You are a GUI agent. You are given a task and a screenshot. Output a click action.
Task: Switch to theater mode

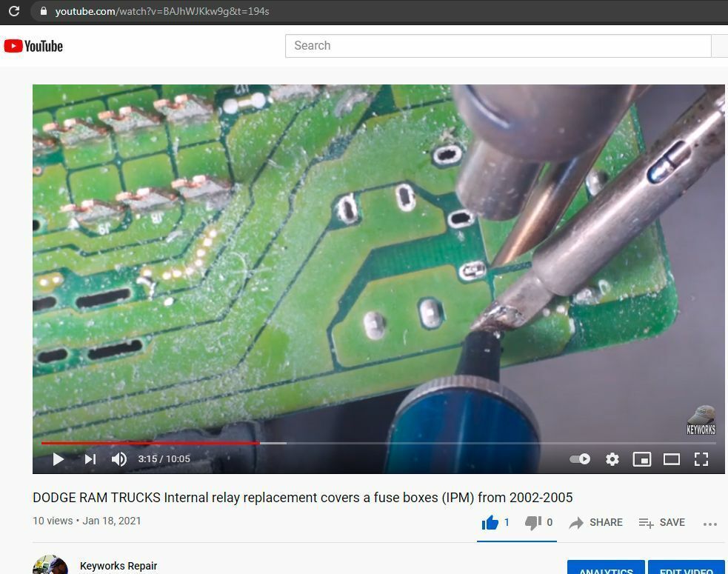click(x=671, y=459)
